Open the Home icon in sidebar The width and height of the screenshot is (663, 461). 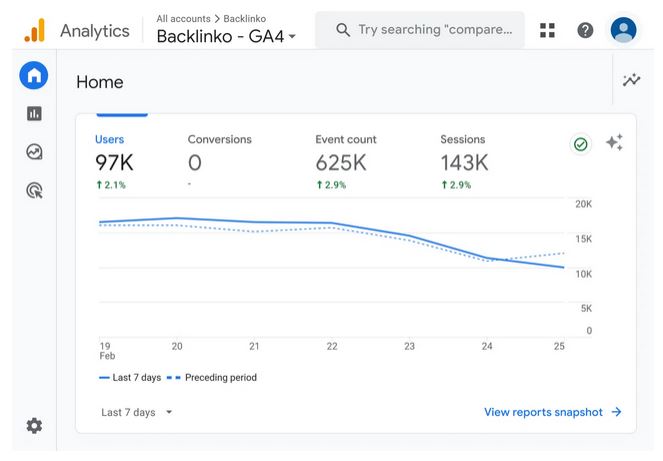click(x=34, y=76)
